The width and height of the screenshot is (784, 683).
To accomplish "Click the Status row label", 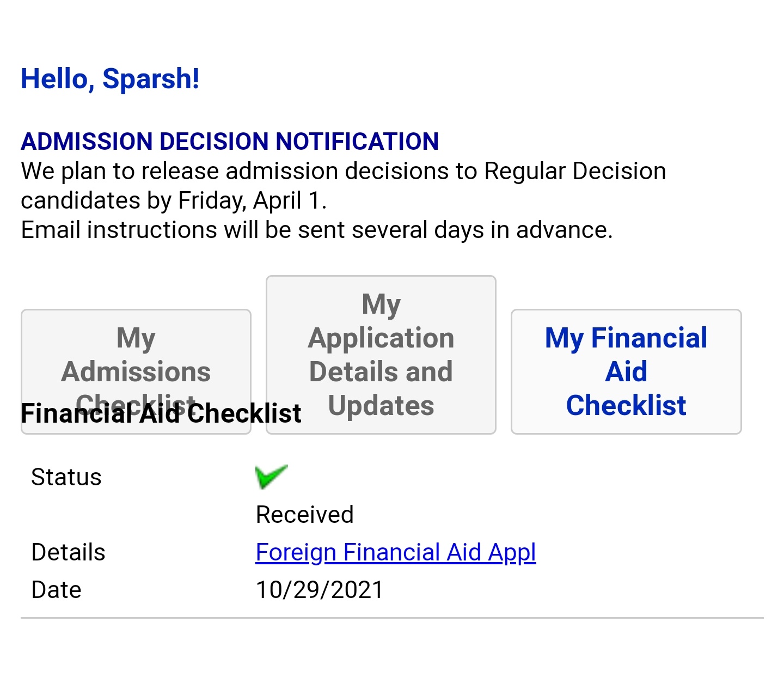I will 66,477.
